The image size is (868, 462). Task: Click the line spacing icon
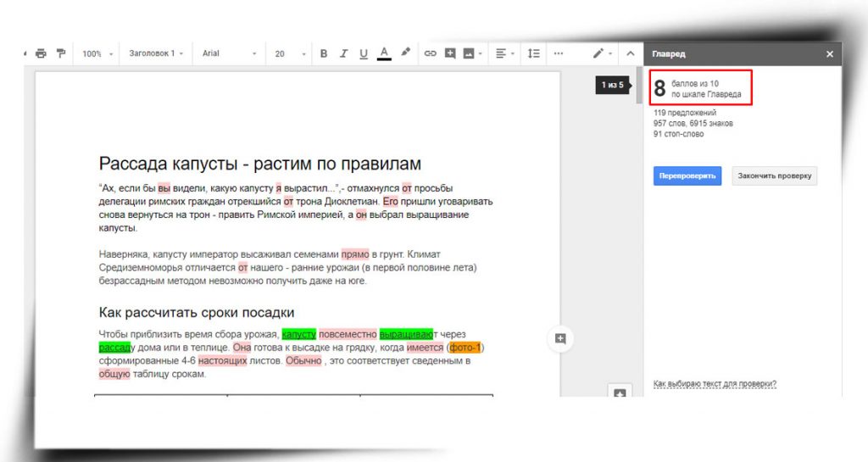click(533, 53)
